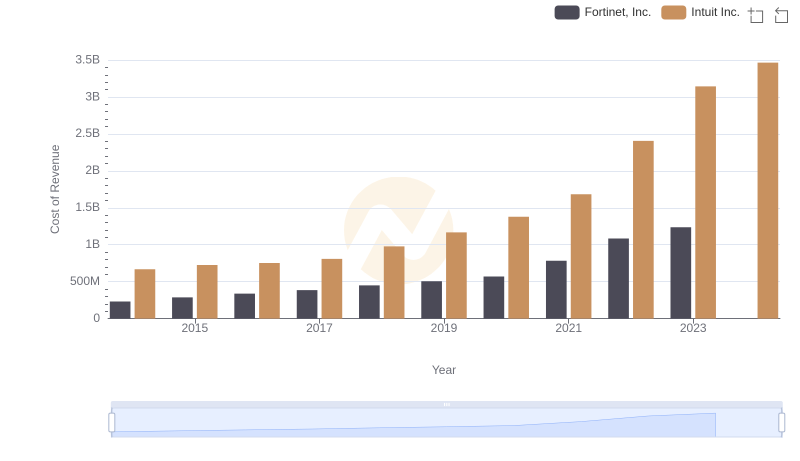Screen dimensions: 800x461
Task: Click the 1B y-axis label
Action: 92,244
